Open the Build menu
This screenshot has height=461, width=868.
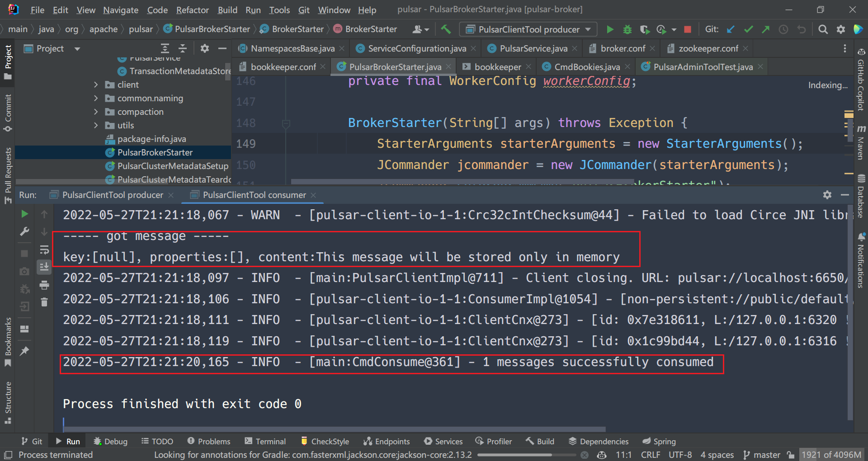(227, 10)
